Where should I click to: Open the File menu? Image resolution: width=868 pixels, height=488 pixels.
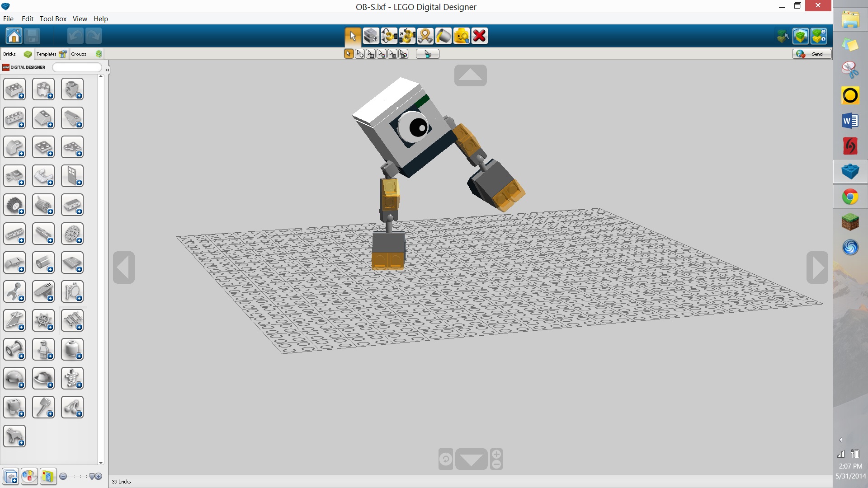(8, 19)
